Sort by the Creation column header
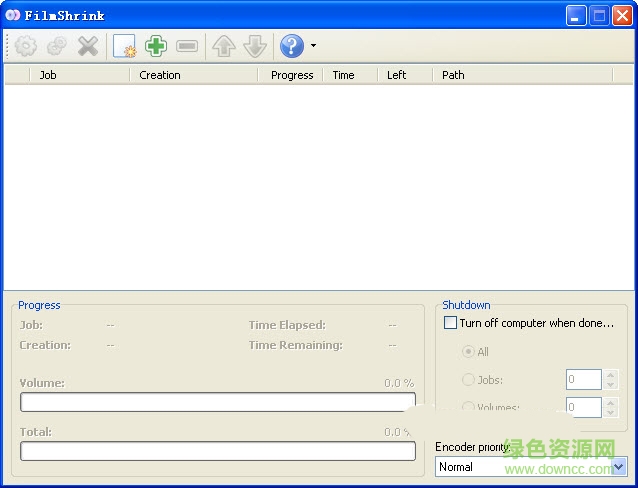The width and height of the screenshot is (638, 488). (194, 75)
